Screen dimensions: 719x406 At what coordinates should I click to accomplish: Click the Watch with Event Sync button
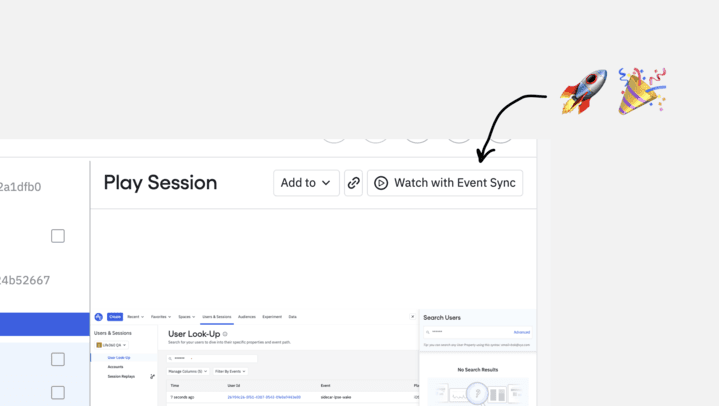445,183
